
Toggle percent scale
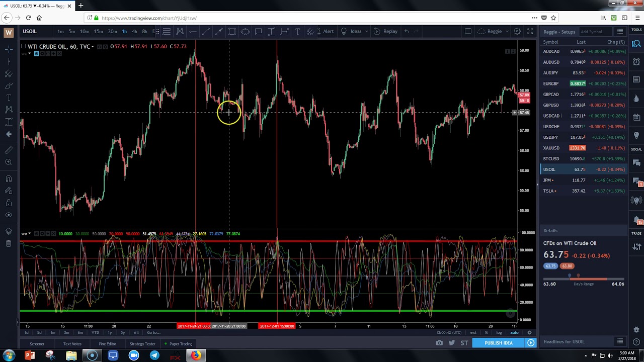tap(486, 332)
